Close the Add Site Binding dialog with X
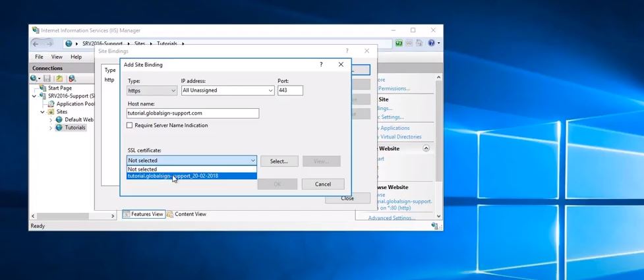Image resolution: width=644 pixels, height=280 pixels. (x=341, y=65)
